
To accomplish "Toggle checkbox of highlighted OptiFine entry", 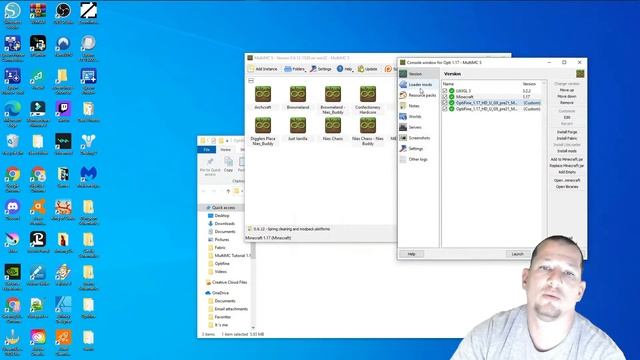I will click(x=444, y=103).
